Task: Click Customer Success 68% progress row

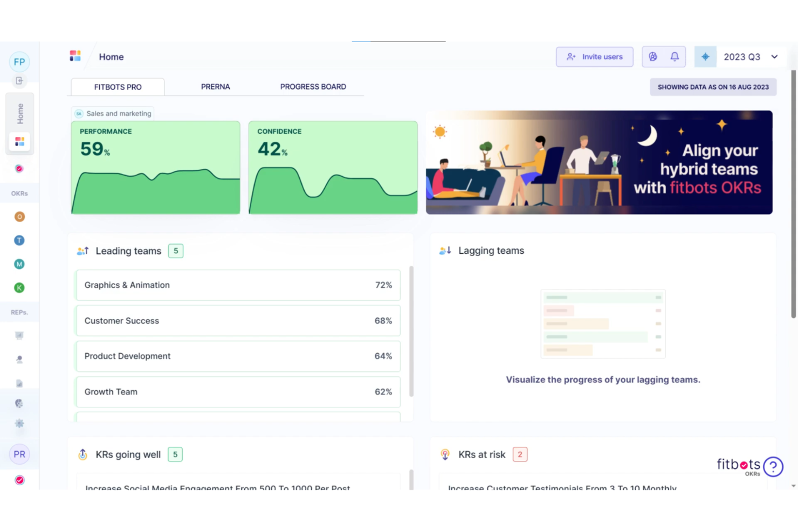Action: (x=238, y=320)
